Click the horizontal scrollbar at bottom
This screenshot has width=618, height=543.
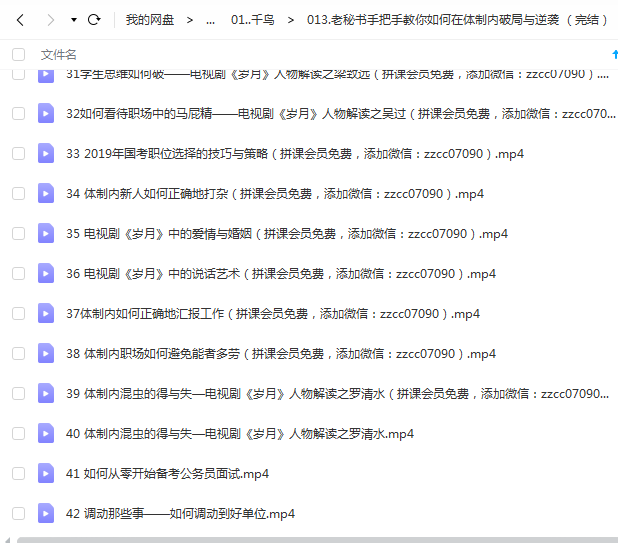coord(300,539)
